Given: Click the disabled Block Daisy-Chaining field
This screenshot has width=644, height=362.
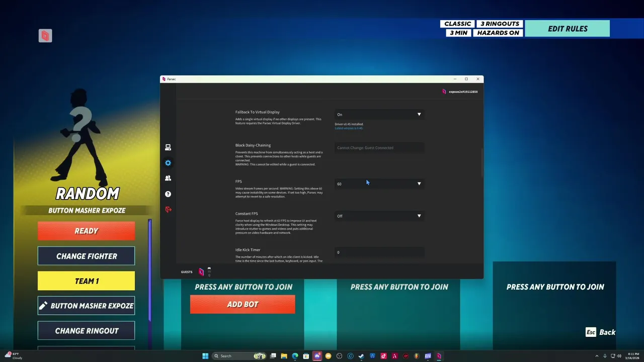Looking at the screenshot, I should pos(379,148).
